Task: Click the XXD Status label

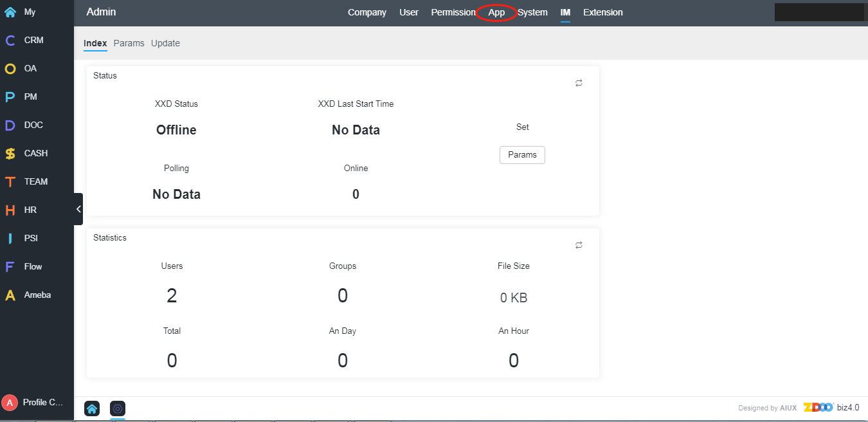Action: click(176, 104)
